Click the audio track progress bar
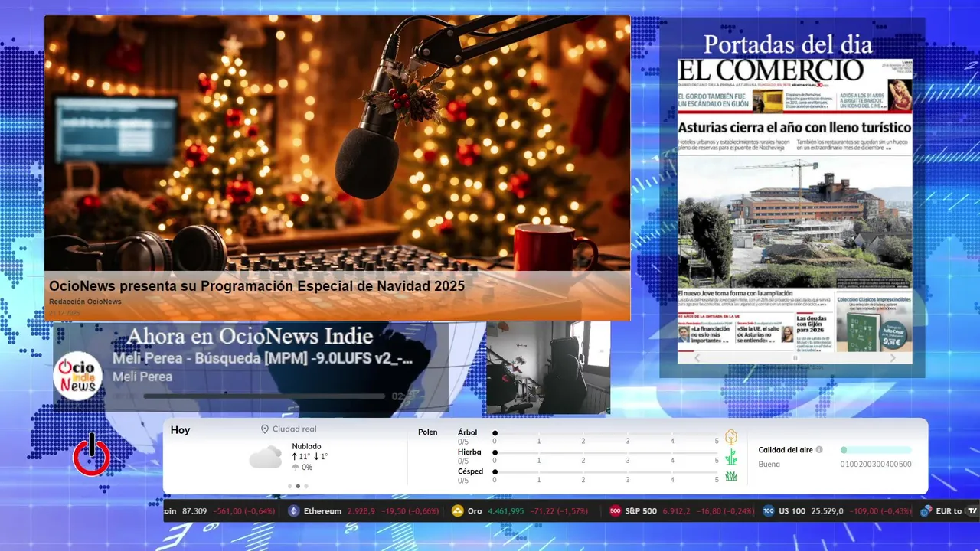The width and height of the screenshot is (980, 551). coord(264,396)
